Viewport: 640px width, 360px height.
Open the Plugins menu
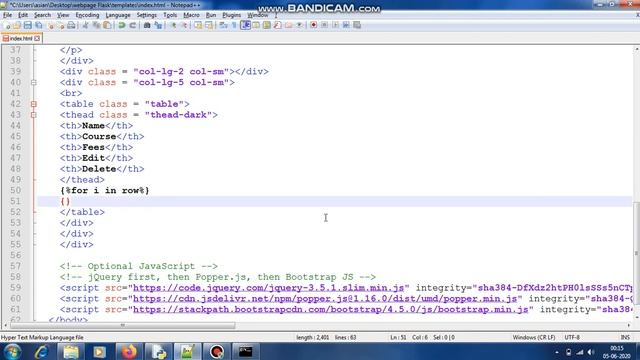click(231, 15)
